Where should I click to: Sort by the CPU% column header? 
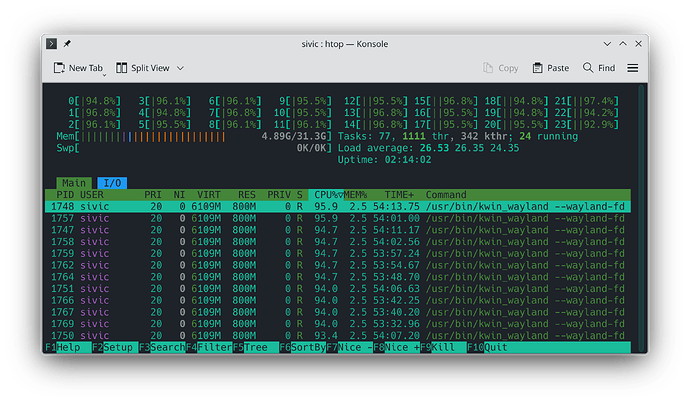[326, 194]
